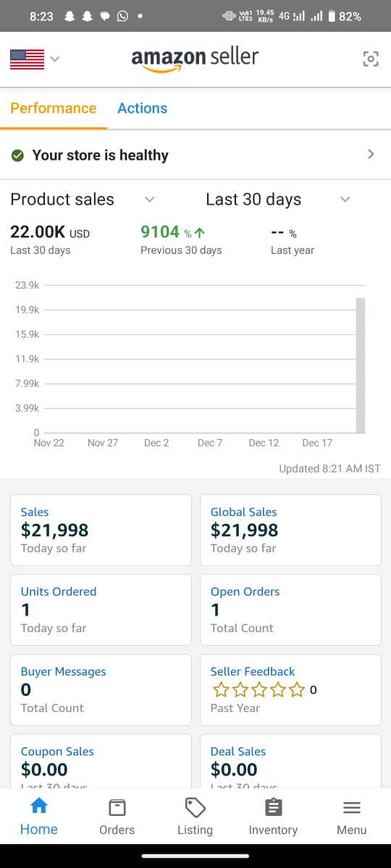The width and height of the screenshot is (391, 868).
Task: Expand the marketplace chevron beside flag
Action: click(54, 59)
